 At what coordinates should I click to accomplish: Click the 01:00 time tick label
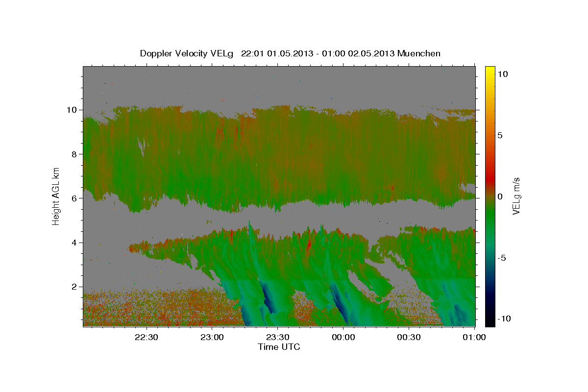474,337
